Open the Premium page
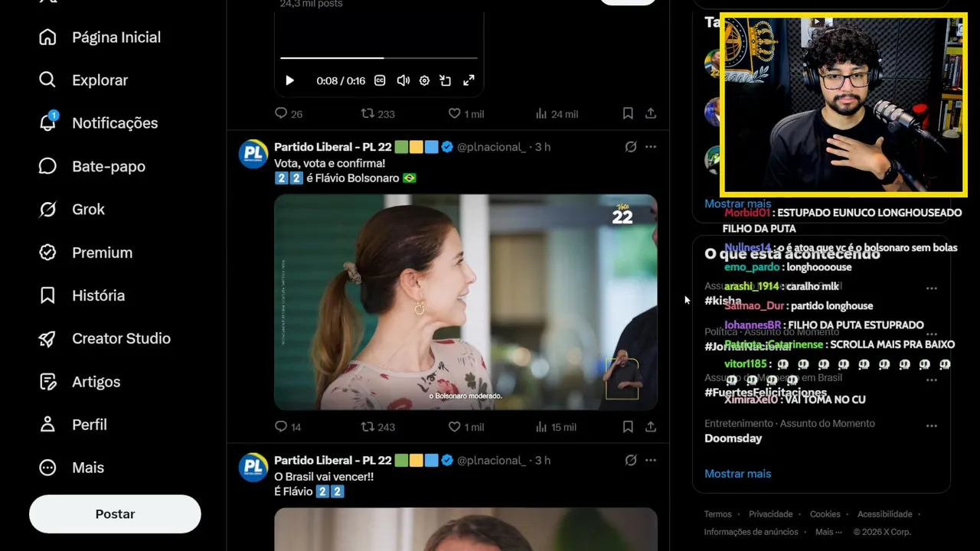This screenshot has width=980, height=551. [x=86, y=252]
